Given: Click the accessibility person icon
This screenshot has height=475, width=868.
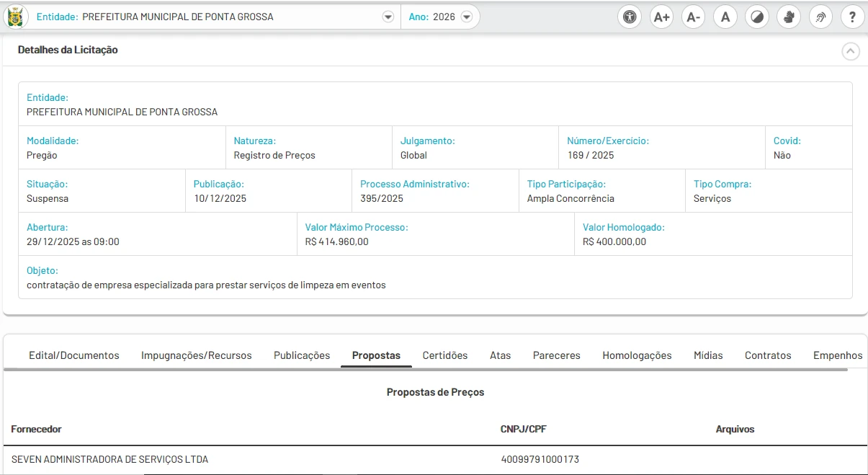Looking at the screenshot, I should 630,17.
